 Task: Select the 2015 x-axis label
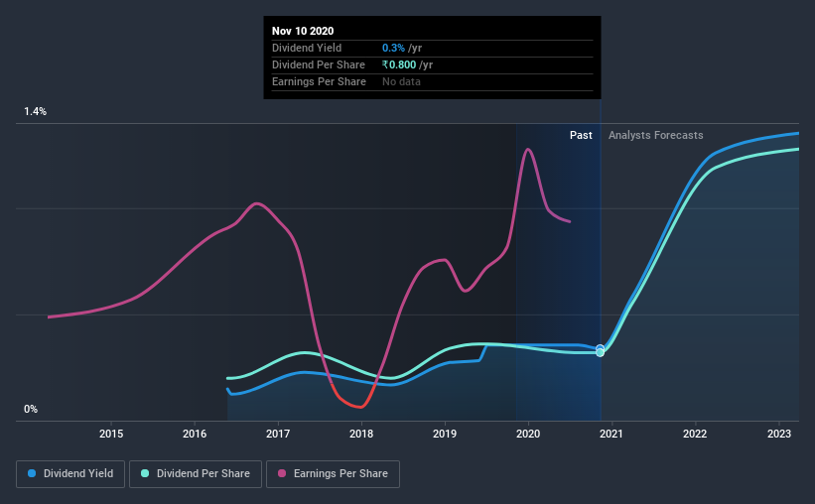[111, 434]
